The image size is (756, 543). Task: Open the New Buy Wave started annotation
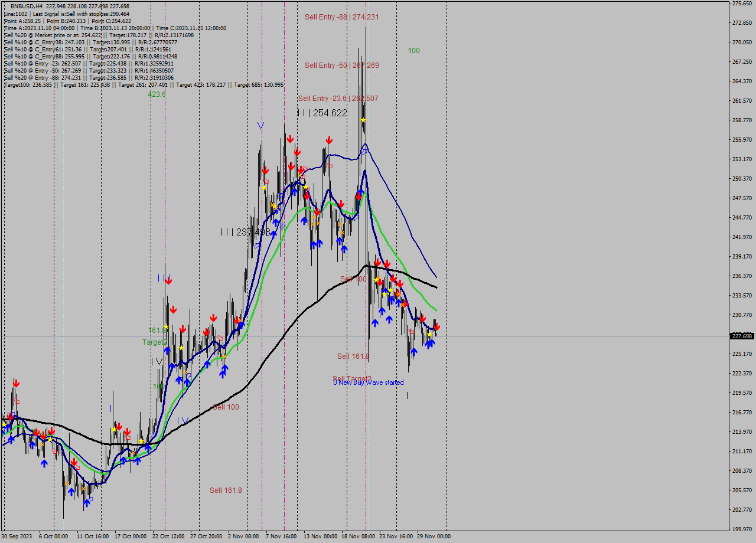(369, 382)
